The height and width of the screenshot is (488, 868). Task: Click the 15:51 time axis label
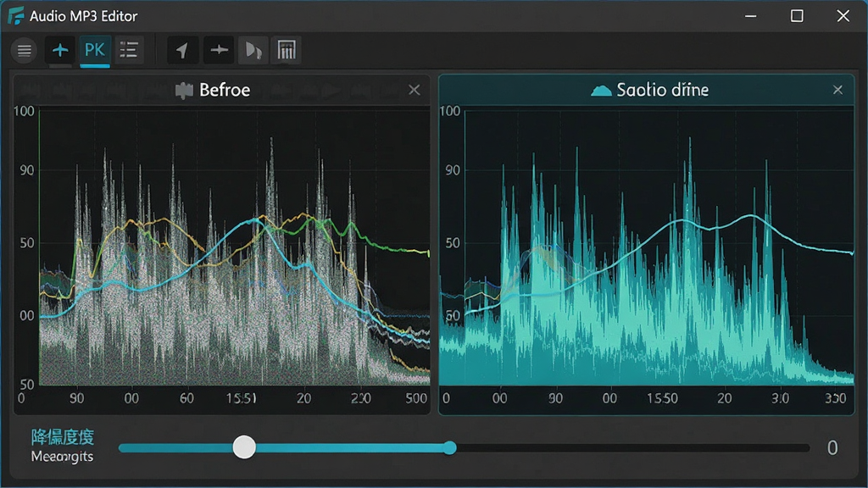tap(242, 398)
